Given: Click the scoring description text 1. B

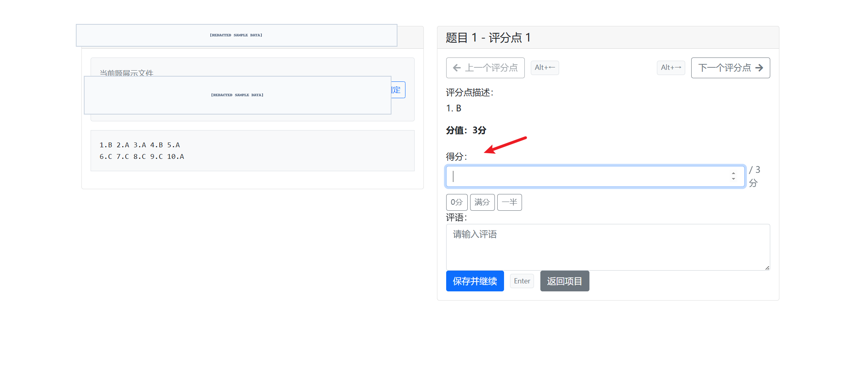Looking at the screenshot, I should [x=453, y=108].
